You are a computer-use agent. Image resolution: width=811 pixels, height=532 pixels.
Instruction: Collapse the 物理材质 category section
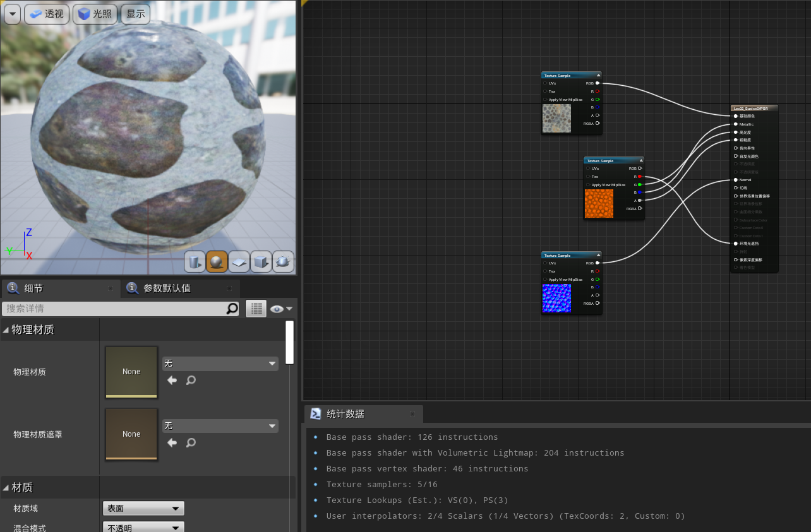[x=6, y=329]
